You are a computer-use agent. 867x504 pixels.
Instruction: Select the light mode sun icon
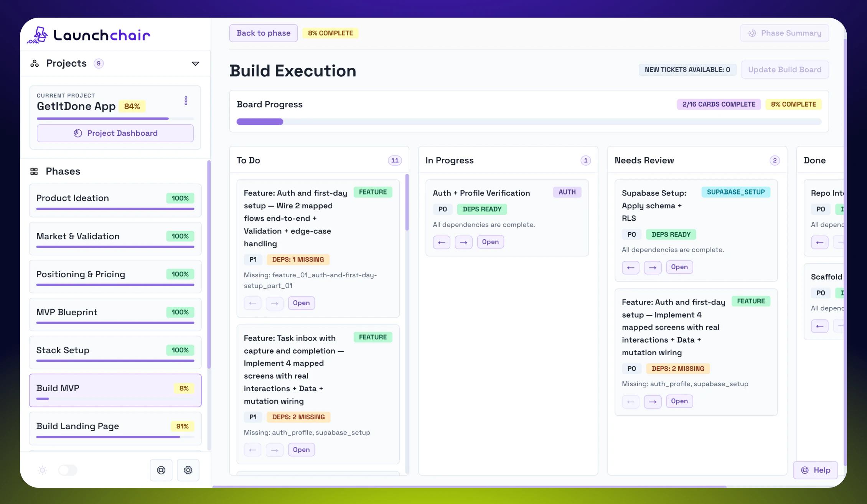(x=42, y=470)
